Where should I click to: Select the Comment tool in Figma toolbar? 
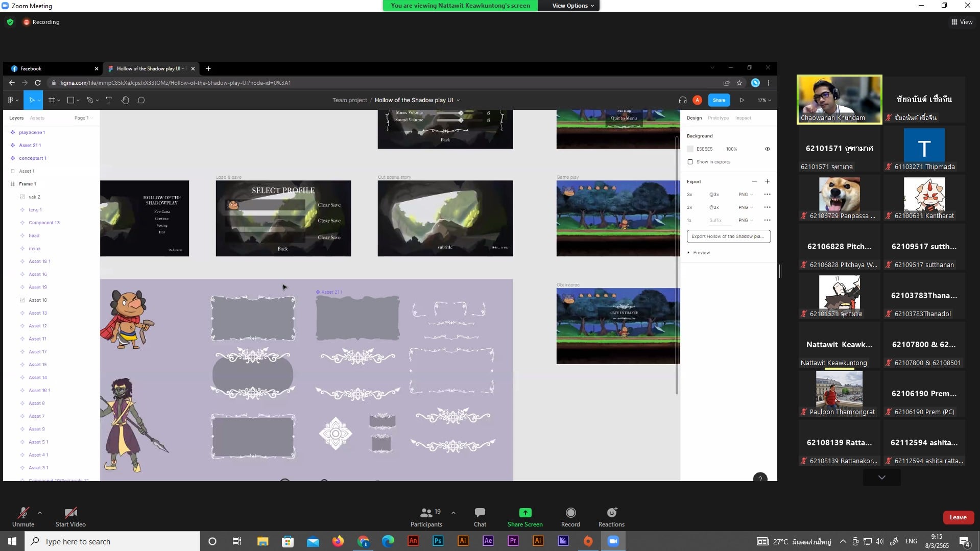141,100
